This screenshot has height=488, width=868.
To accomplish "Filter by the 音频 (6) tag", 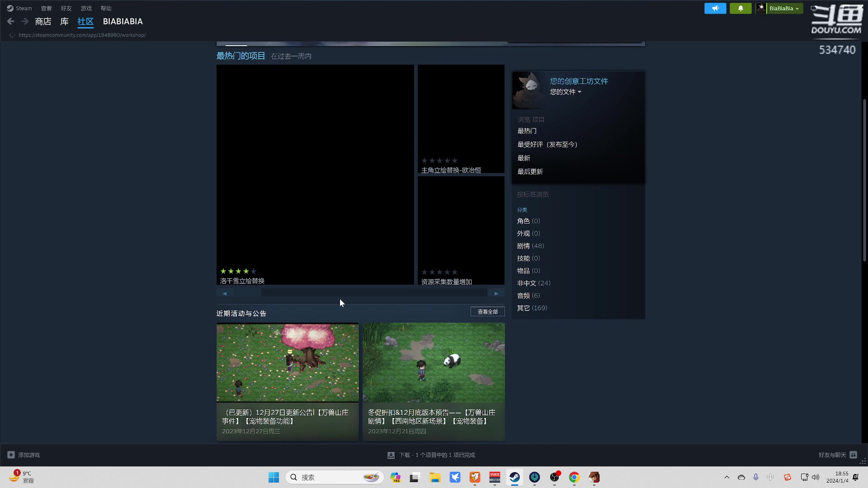I will (x=528, y=296).
